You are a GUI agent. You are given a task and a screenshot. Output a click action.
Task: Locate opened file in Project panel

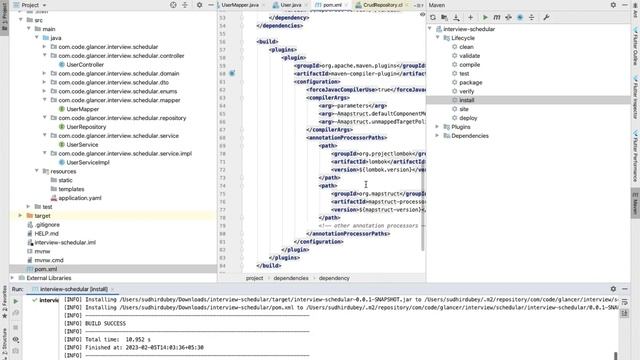coord(173,5)
